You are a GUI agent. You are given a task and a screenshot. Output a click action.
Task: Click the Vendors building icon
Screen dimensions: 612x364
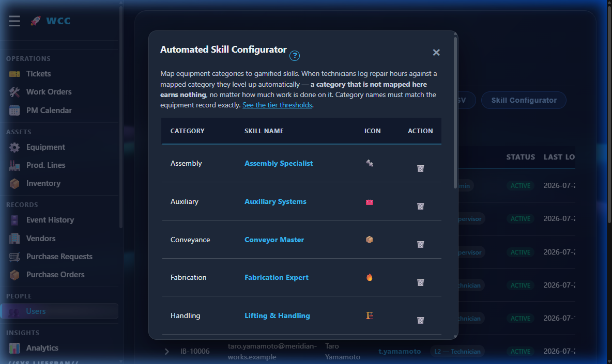tap(14, 239)
